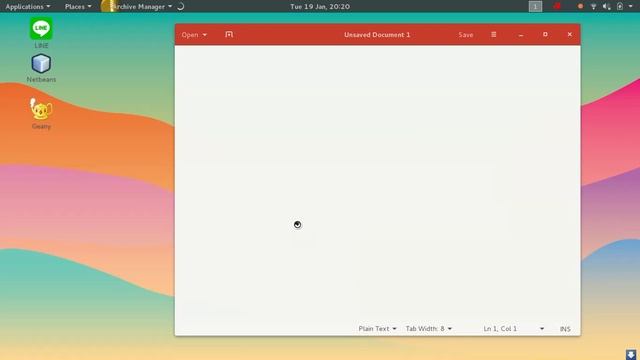Select the Plain Text language dropdown
Image resolution: width=640 pixels, height=360 pixels.
click(377, 329)
